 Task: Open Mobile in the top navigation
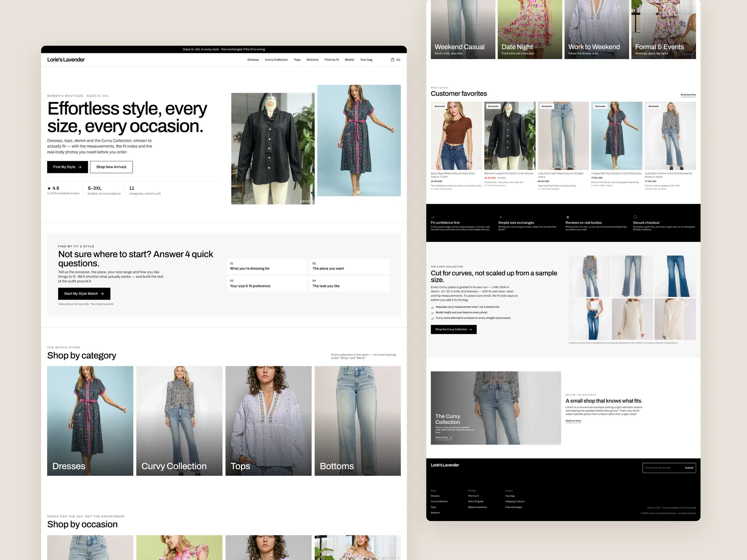(x=349, y=60)
